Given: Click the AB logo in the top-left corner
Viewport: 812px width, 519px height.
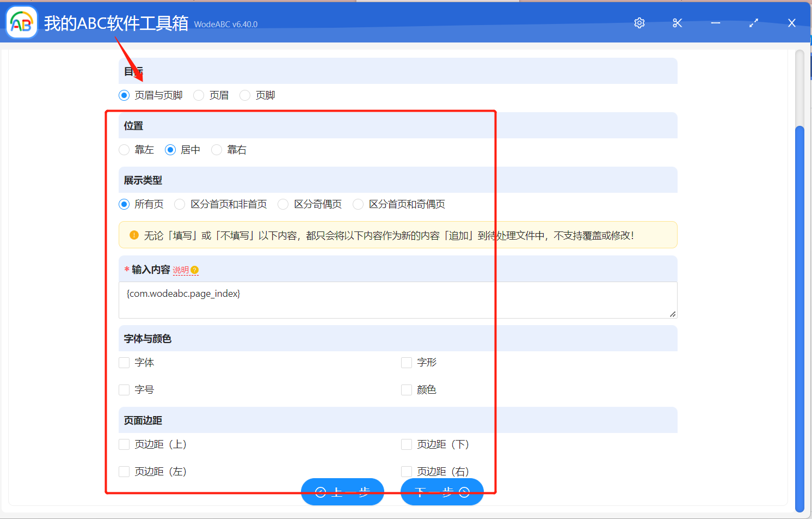Looking at the screenshot, I should (21, 22).
